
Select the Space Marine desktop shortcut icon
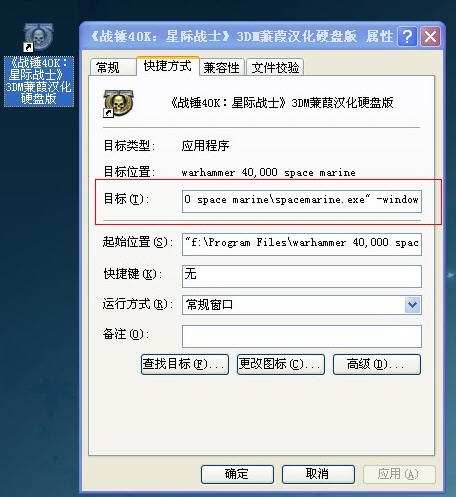pyautogui.click(x=38, y=37)
